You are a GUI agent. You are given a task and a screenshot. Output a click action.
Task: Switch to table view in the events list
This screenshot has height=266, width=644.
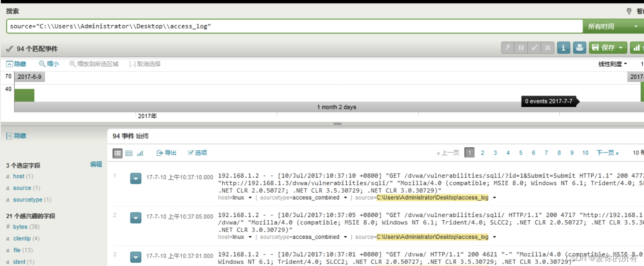pyautogui.click(x=128, y=153)
